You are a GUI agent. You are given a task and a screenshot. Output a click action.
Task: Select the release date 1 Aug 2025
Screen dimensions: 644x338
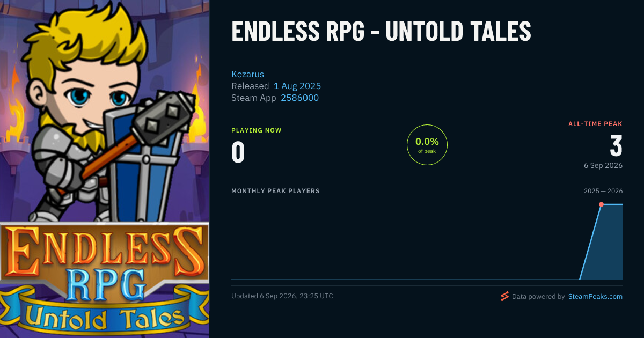pyautogui.click(x=297, y=86)
